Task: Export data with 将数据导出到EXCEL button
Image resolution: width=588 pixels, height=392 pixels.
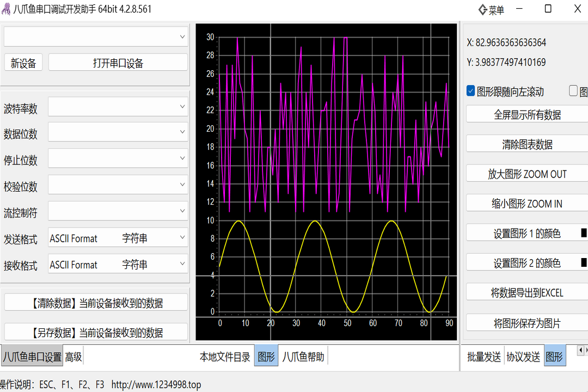Action: (526, 293)
